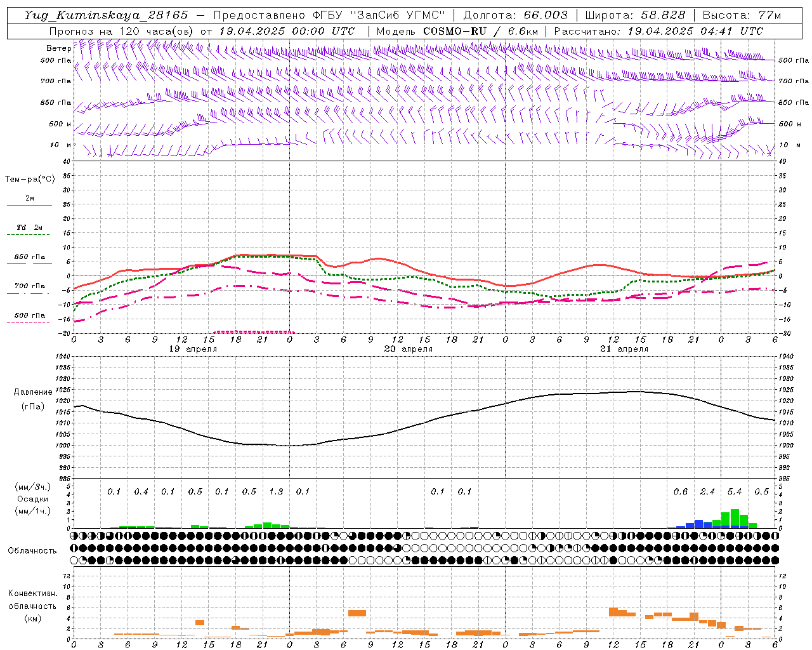Click the Широта: 58.828 value

(635, 15)
